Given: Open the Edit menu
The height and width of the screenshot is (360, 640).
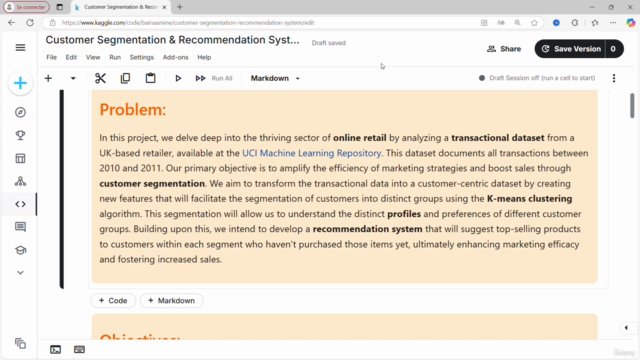Looking at the screenshot, I should [x=71, y=57].
